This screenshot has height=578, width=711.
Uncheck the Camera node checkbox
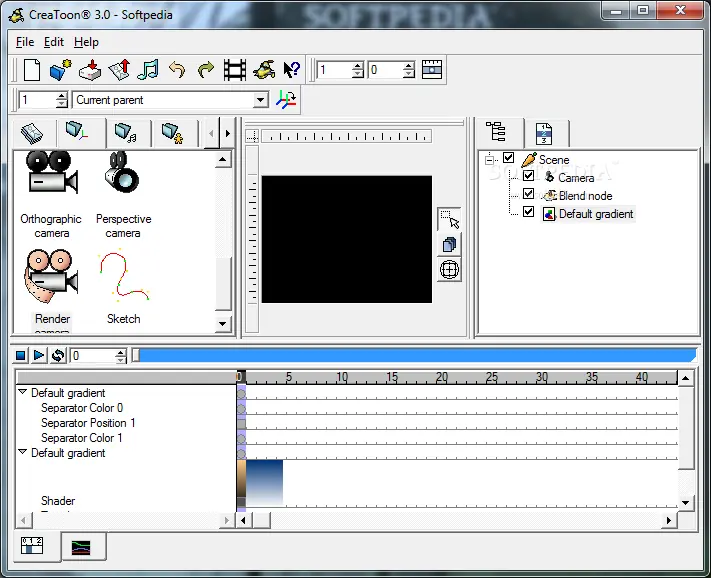528,176
